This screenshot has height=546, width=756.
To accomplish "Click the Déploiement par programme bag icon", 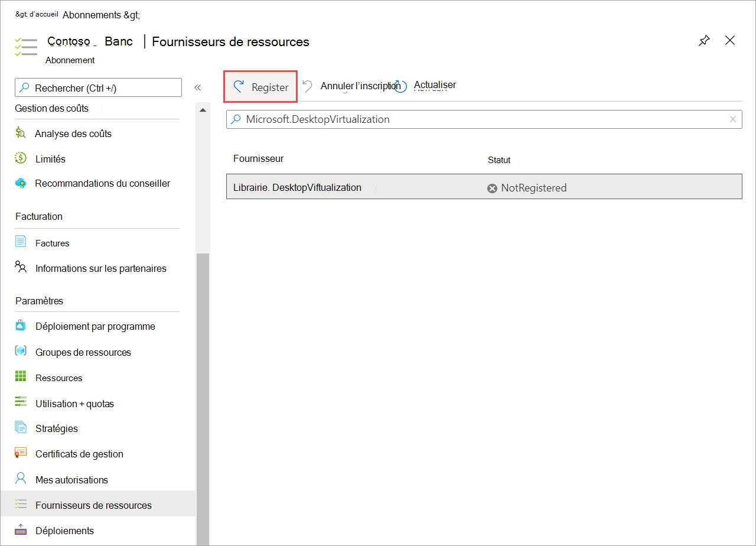I will (21, 326).
